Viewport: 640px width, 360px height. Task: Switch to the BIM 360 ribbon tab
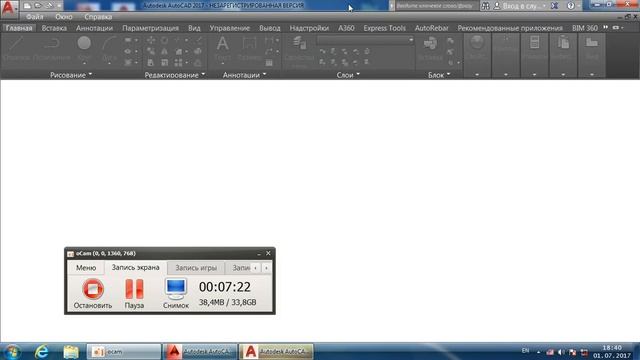click(584, 28)
